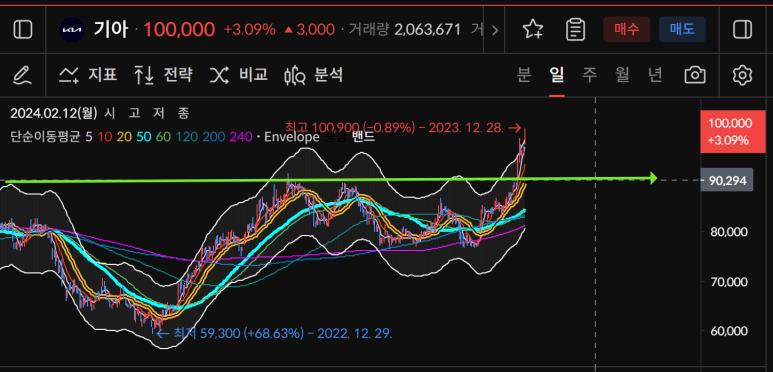Expand more stock info with right chevron
Screen dimensions: 773x372
pyautogui.click(x=495, y=31)
